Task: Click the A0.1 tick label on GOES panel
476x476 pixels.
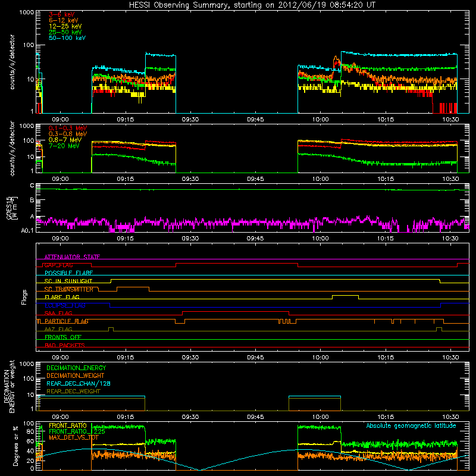Action: (x=27, y=230)
